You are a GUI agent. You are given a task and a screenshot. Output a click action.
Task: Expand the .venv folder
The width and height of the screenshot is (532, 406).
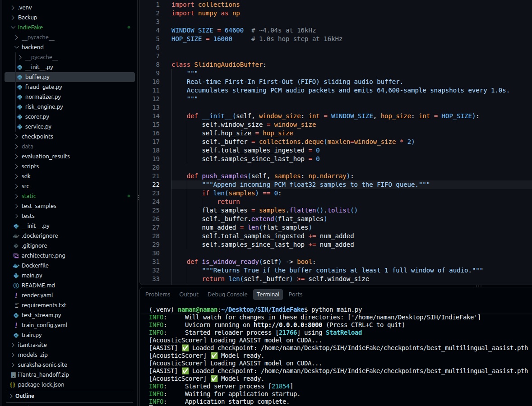pyautogui.click(x=13, y=8)
